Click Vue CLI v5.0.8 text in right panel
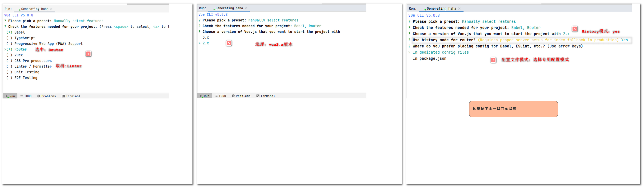644x188 pixels. [424, 16]
